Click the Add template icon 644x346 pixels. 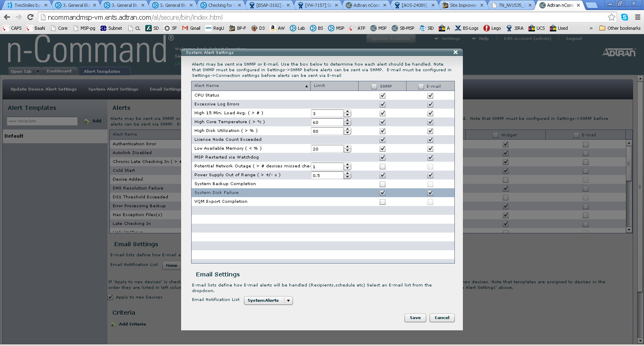pos(87,121)
